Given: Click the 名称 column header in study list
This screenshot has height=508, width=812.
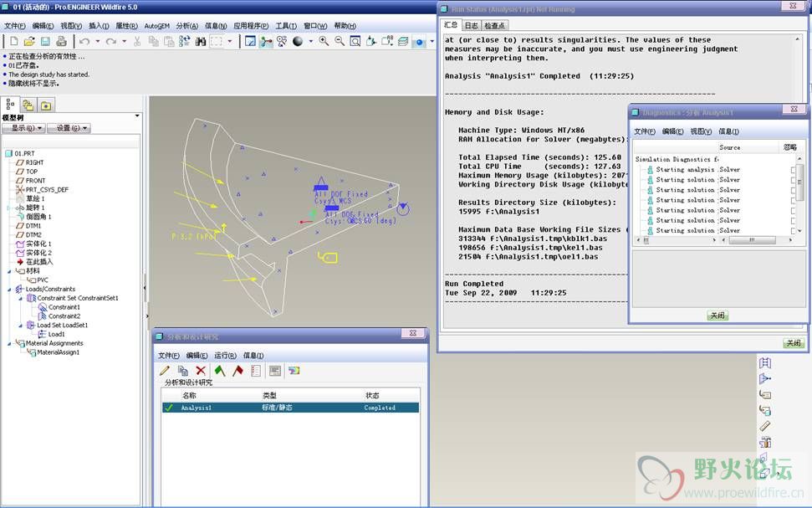Looking at the screenshot, I should pyautogui.click(x=190, y=395).
